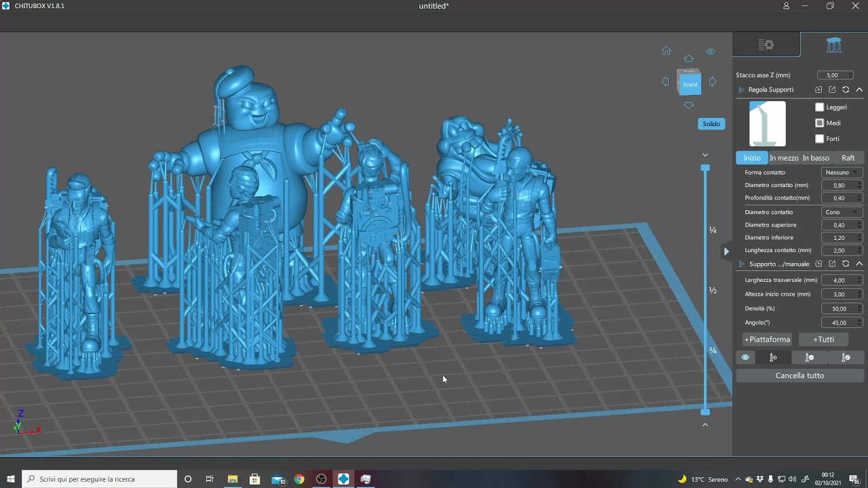Viewport: 868px width, 488px height.
Task: Open Forma contatto dropdown showing Nessuno
Action: click(x=842, y=173)
